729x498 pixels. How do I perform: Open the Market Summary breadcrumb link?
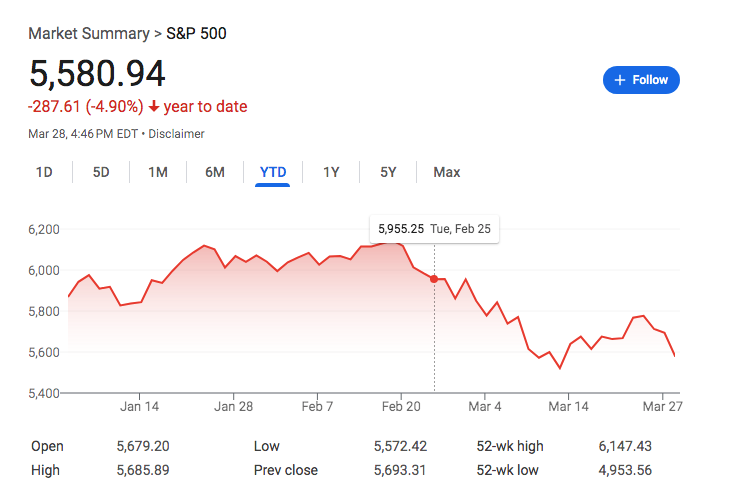[x=88, y=34]
